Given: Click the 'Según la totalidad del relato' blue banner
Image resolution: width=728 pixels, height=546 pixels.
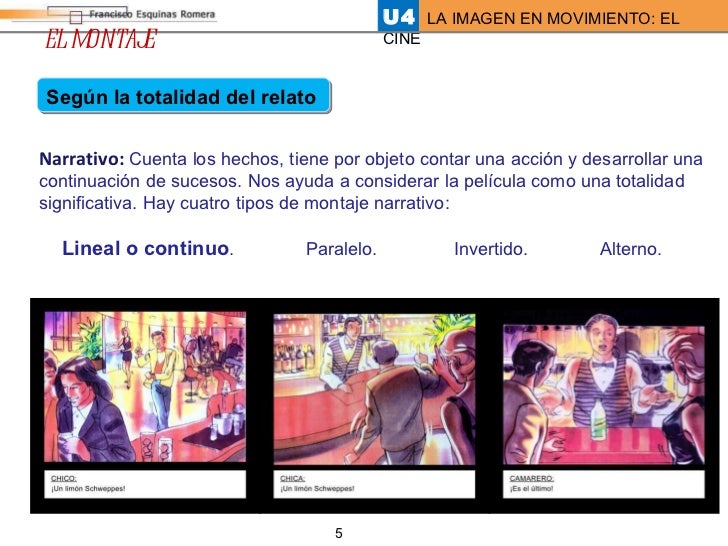Looking at the screenshot, I should coord(184,96).
